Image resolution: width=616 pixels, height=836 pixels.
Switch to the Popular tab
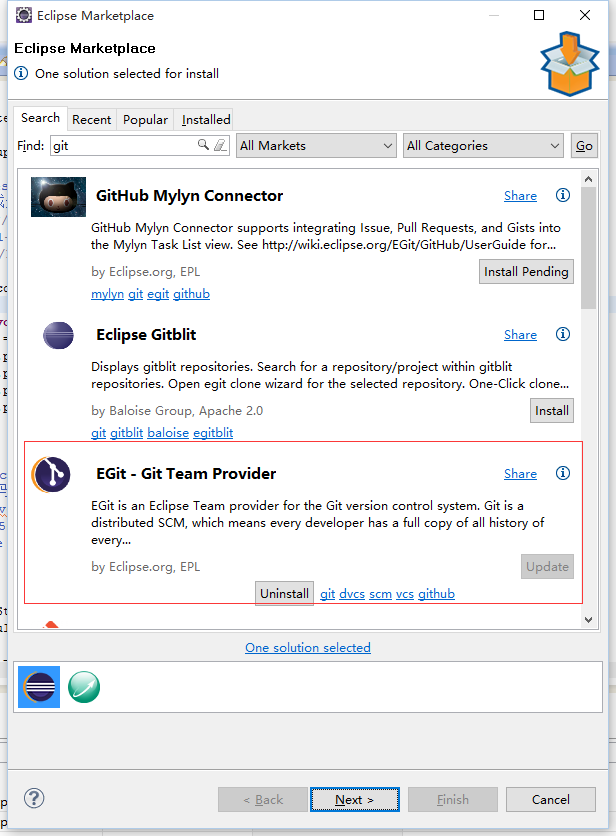tap(145, 119)
